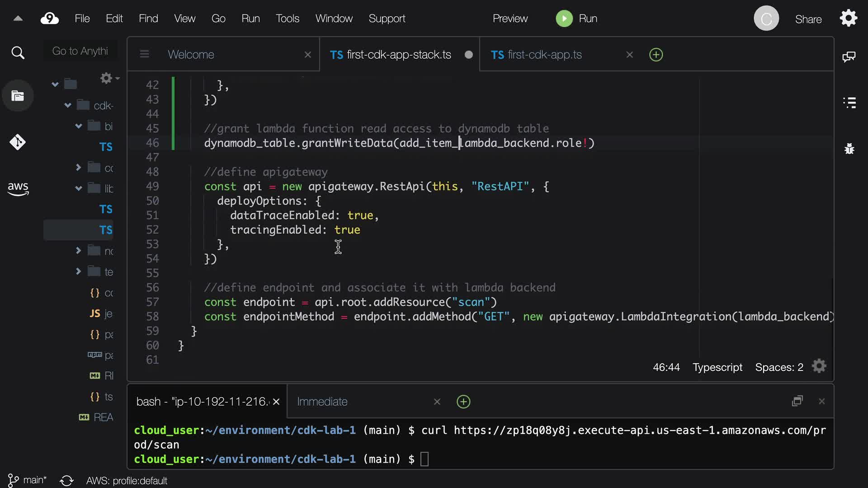
Task: Switch to first-cdk-app.ts tab
Action: [544, 55]
